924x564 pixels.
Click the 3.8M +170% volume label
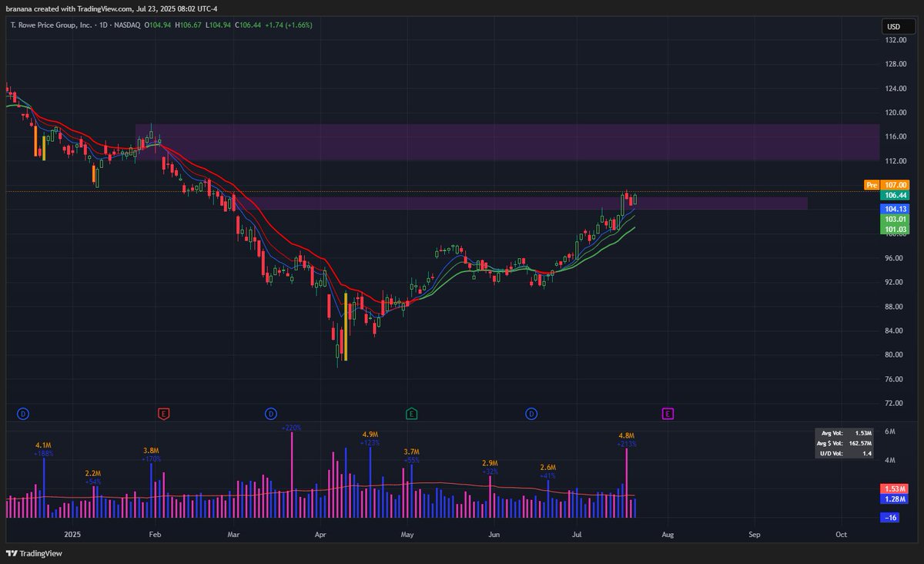coord(151,455)
